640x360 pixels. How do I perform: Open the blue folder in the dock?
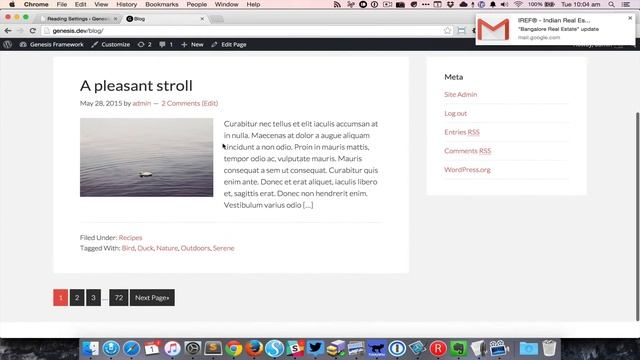(x=529, y=348)
